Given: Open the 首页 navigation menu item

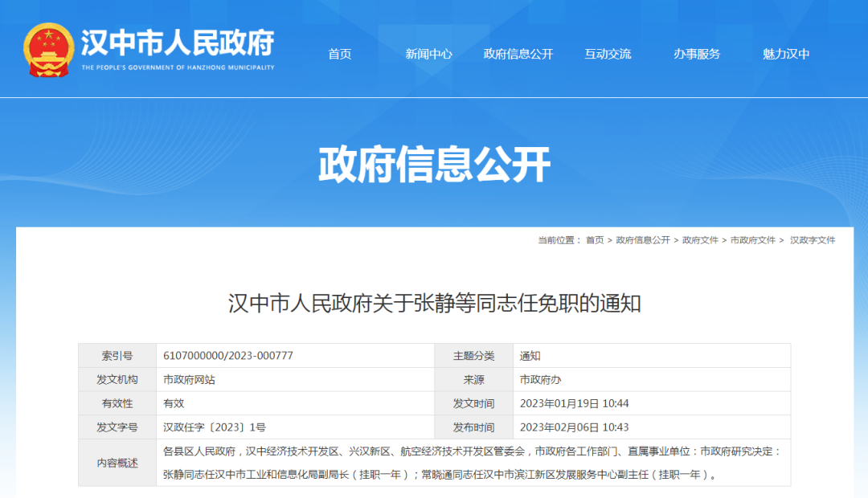Looking at the screenshot, I should 340,54.
